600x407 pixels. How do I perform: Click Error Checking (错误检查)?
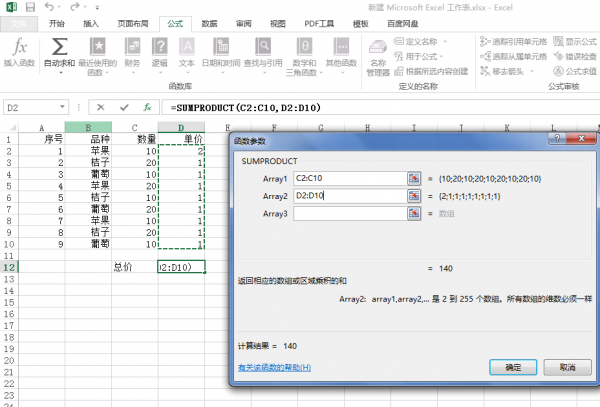tap(575, 57)
